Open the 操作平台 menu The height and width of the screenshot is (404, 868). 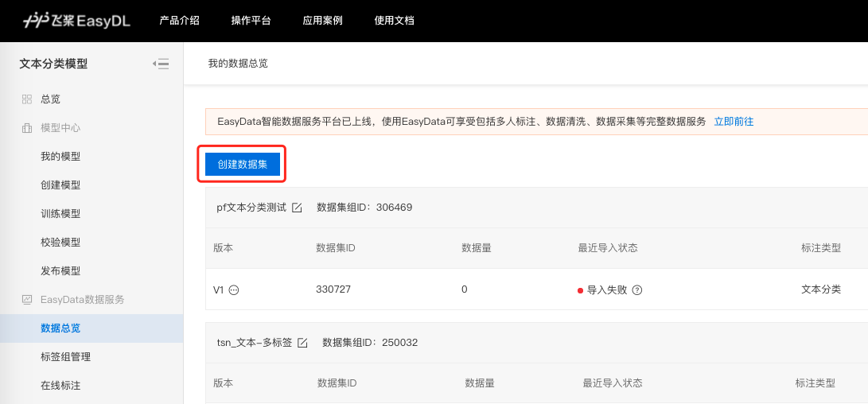(251, 21)
